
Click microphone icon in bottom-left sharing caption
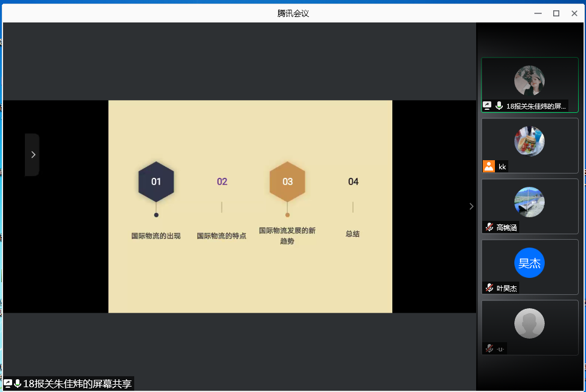point(18,384)
